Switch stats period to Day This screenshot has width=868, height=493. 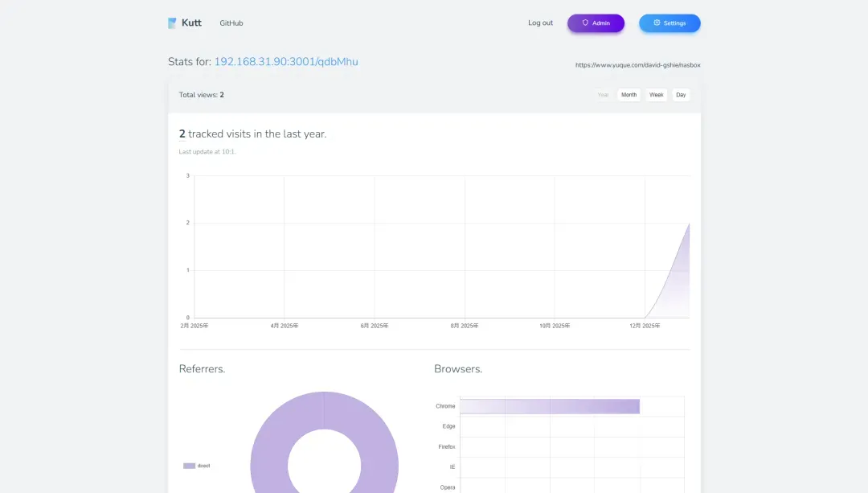[681, 95]
